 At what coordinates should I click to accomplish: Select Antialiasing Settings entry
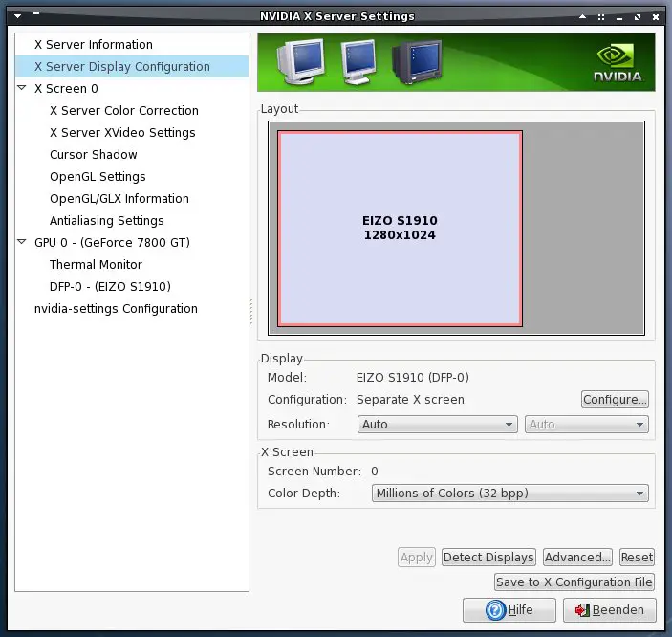click(x=107, y=221)
